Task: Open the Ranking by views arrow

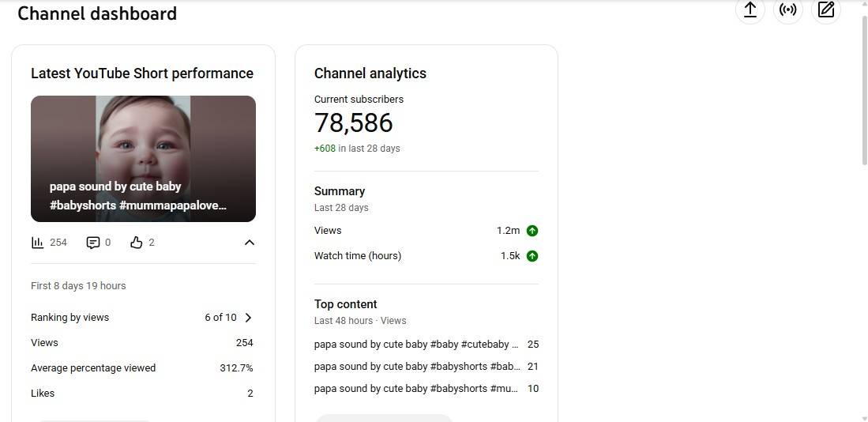Action: pyautogui.click(x=249, y=318)
